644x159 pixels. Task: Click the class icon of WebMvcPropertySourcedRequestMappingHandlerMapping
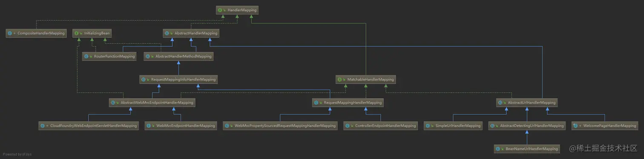click(227, 126)
